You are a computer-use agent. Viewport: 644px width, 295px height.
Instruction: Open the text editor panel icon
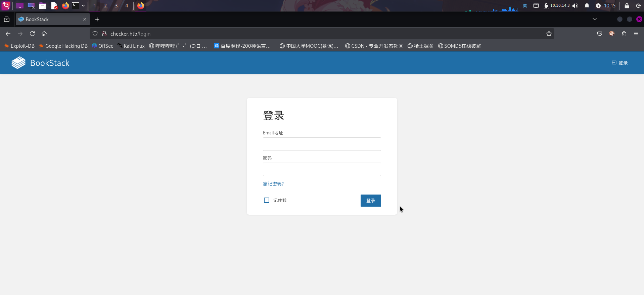[x=54, y=6]
